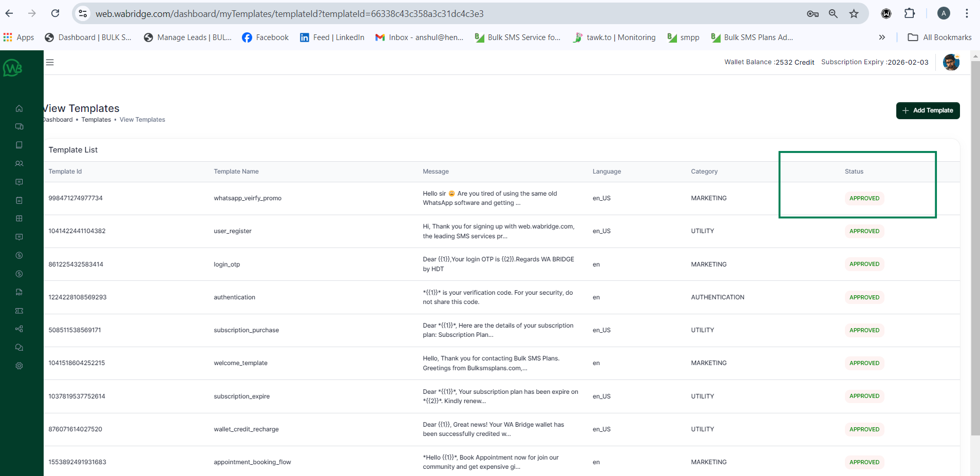Click APPROVED badge for authentication row
The image size is (980, 476).
(x=864, y=297)
